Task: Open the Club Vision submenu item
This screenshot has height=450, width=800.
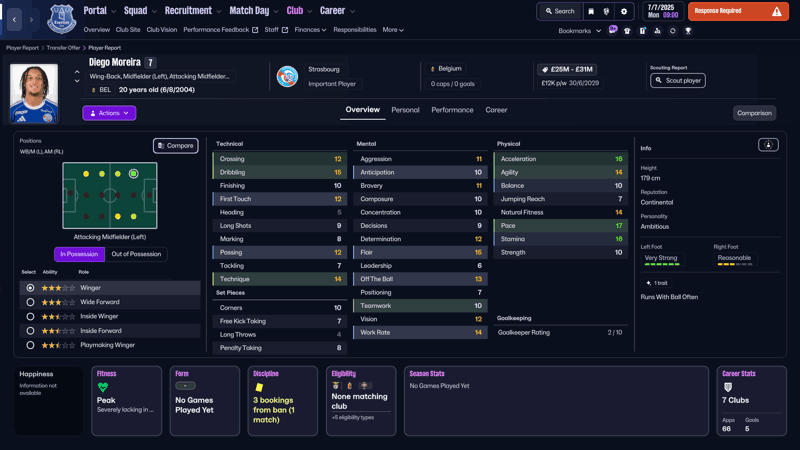Action: (x=162, y=30)
